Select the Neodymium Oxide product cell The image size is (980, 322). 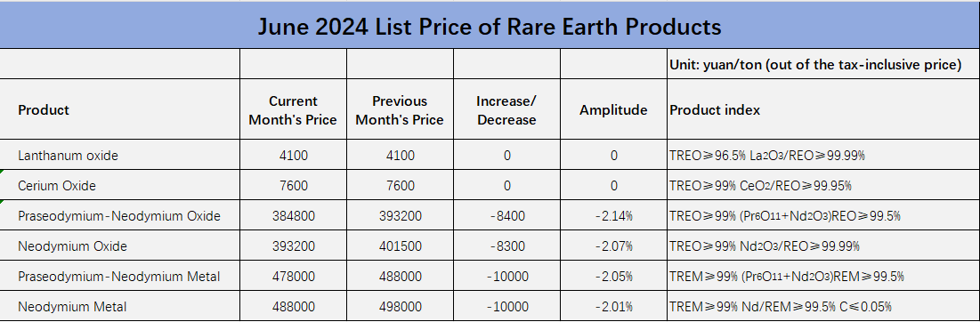(120, 246)
